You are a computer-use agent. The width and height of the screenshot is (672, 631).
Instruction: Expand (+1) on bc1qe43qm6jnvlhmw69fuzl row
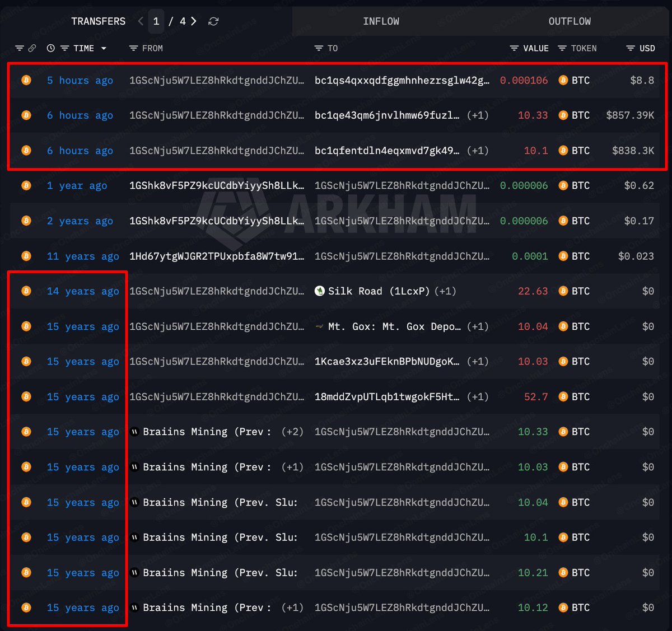tap(478, 115)
